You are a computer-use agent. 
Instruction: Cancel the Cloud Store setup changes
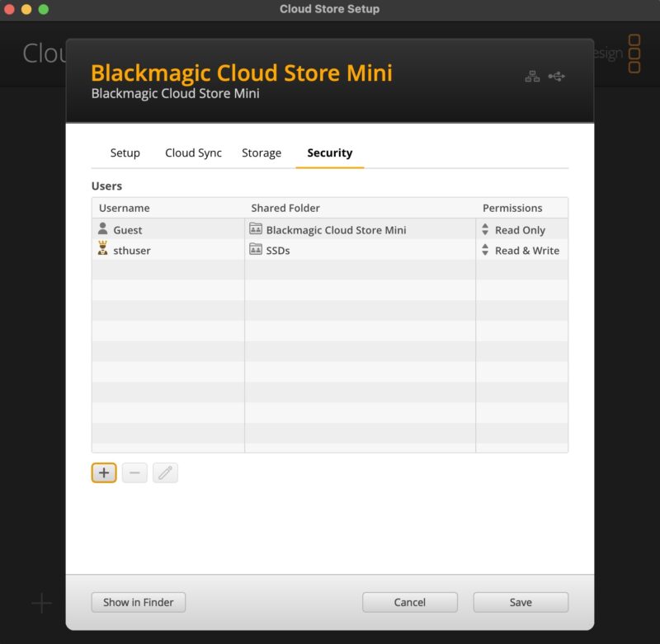(410, 602)
